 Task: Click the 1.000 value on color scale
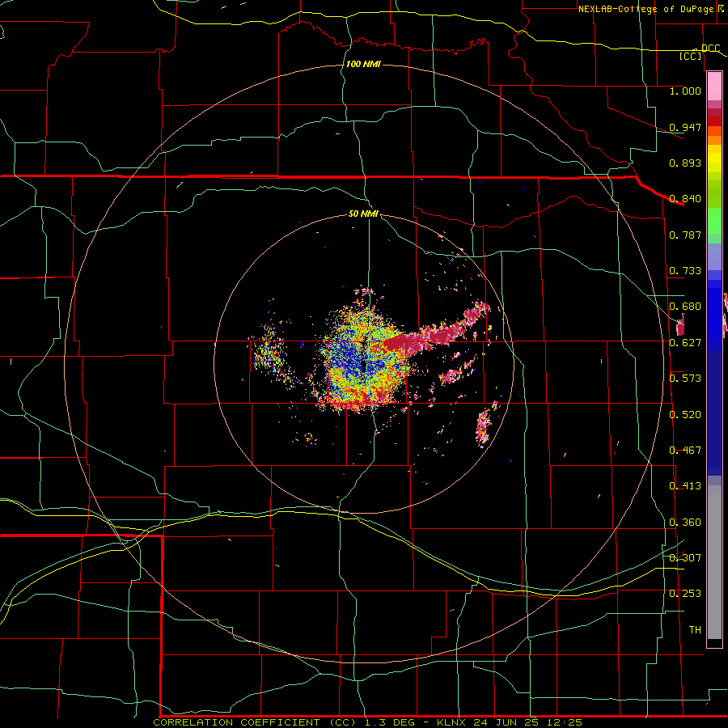(685, 91)
